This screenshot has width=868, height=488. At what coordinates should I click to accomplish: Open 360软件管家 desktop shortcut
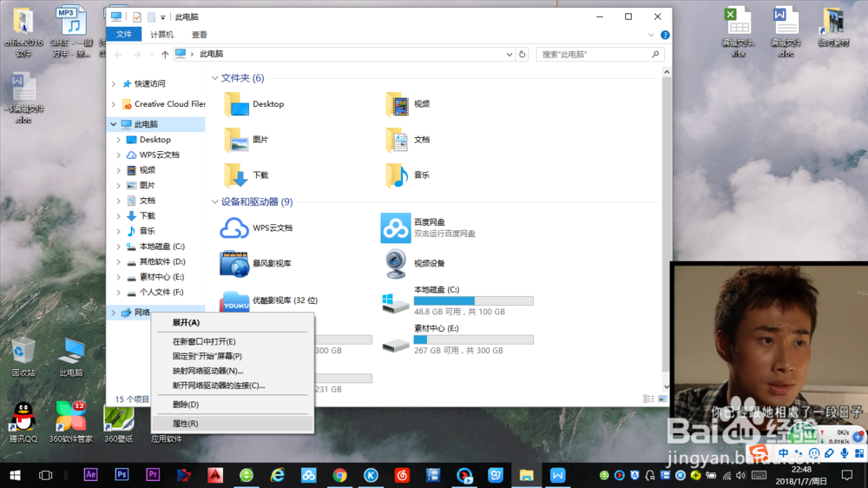click(x=71, y=423)
